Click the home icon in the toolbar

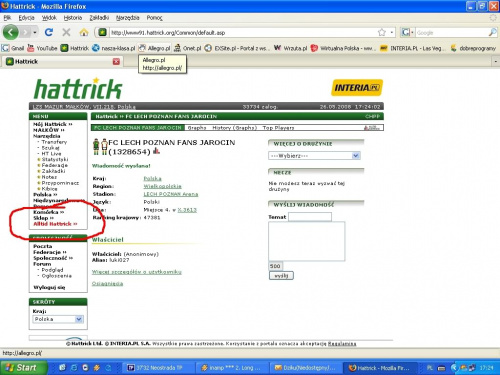(x=84, y=32)
